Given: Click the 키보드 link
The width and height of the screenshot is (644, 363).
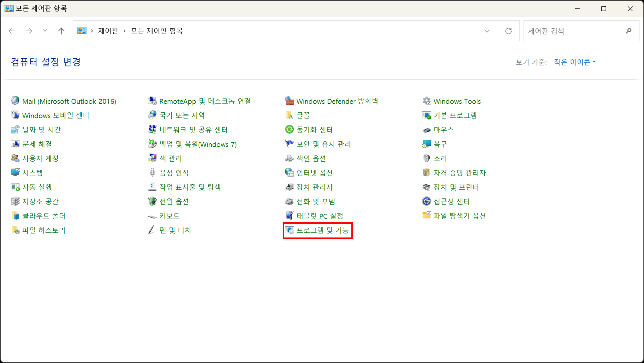Looking at the screenshot, I should point(169,216).
